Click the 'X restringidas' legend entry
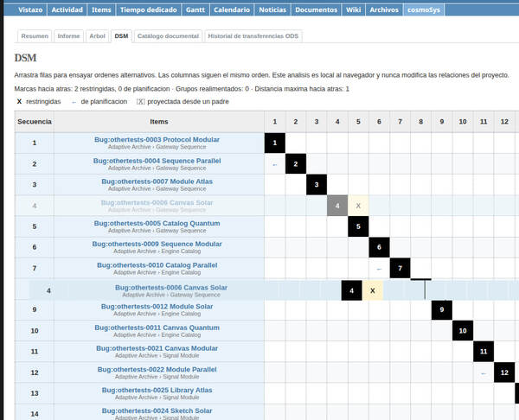The width and height of the screenshot is (519, 420). coord(39,101)
